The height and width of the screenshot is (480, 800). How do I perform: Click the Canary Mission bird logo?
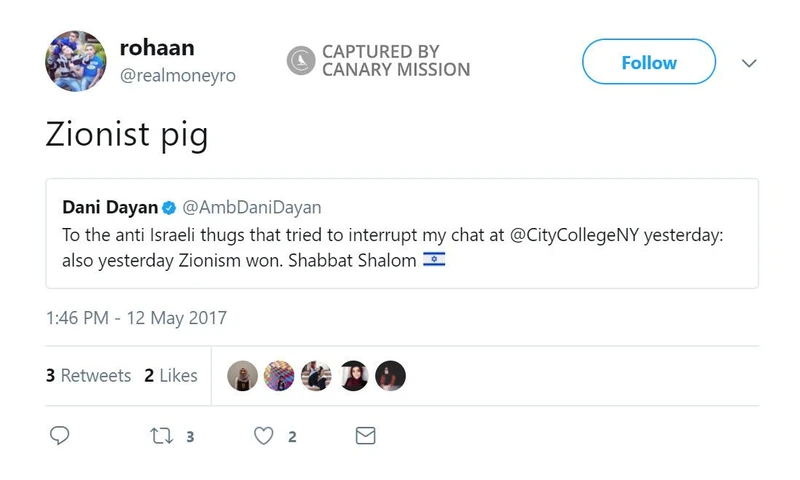301,62
